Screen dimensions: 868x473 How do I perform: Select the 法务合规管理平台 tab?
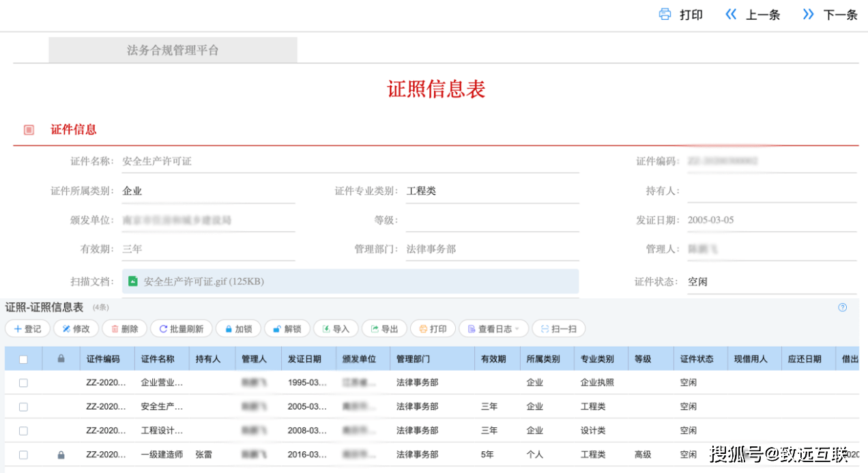click(173, 51)
